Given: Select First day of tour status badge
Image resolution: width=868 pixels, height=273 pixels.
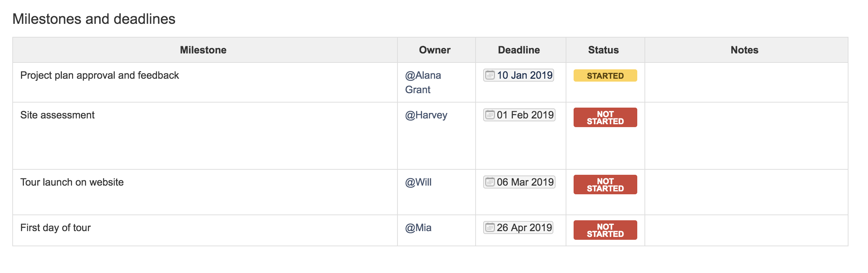Looking at the screenshot, I should click(605, 230).
